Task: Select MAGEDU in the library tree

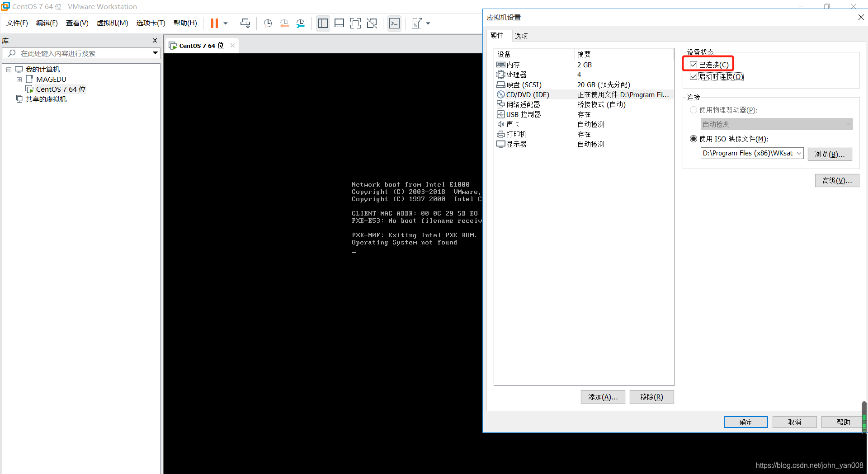Action: tap(51, 80)
